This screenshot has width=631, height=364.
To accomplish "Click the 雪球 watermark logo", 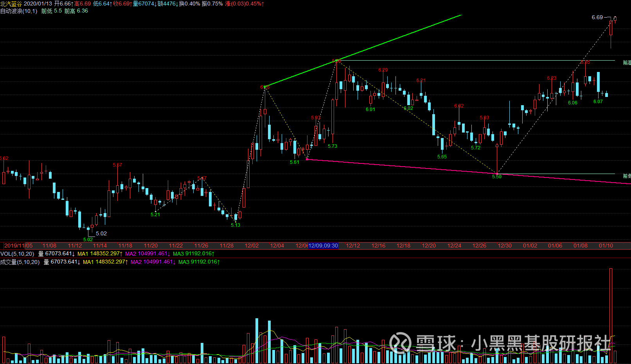I will pos(400,343).
